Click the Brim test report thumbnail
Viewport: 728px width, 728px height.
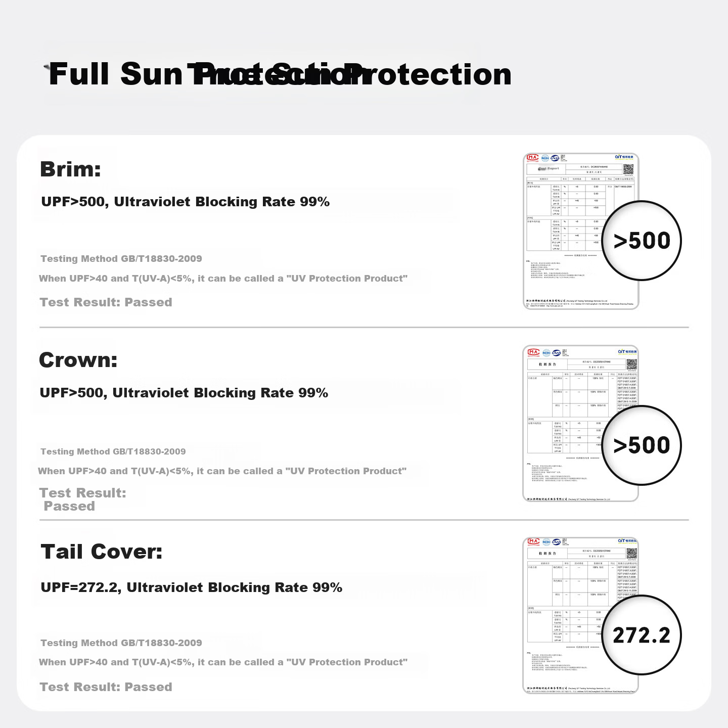click(581, 231)
